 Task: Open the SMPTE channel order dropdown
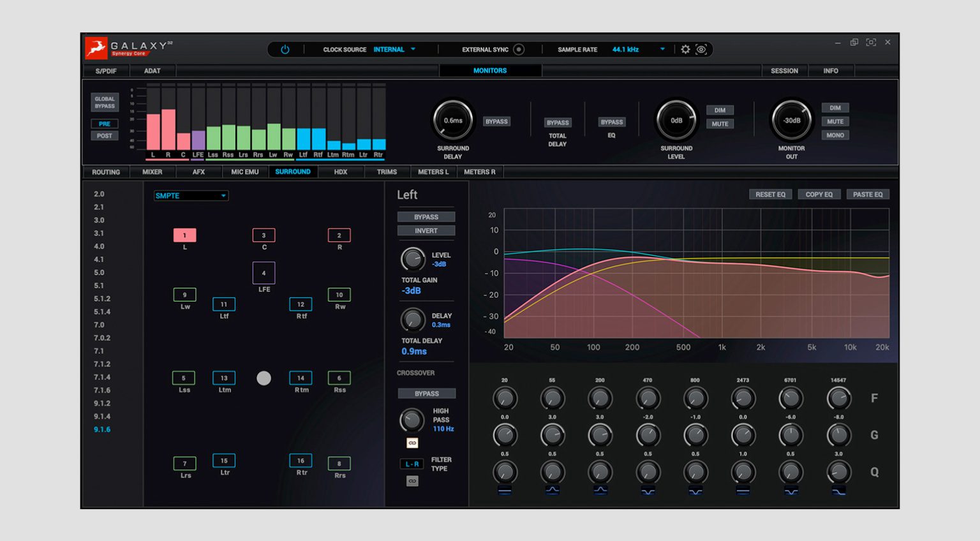click(190, 195)
